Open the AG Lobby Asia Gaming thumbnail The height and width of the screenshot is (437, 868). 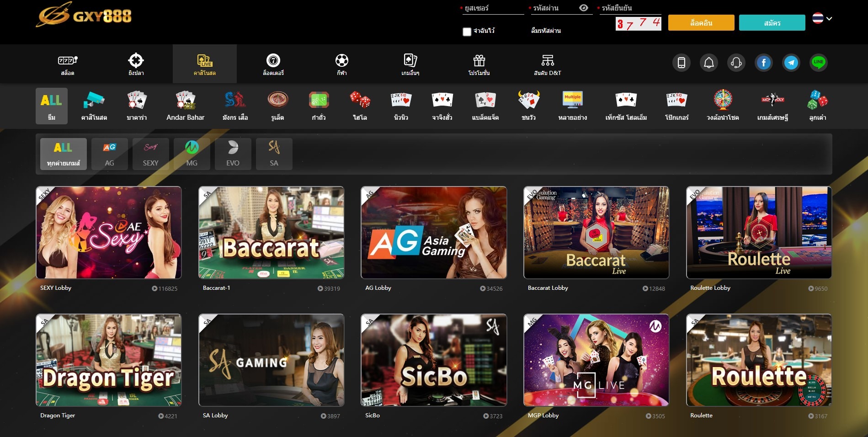(x=434, y=233)
